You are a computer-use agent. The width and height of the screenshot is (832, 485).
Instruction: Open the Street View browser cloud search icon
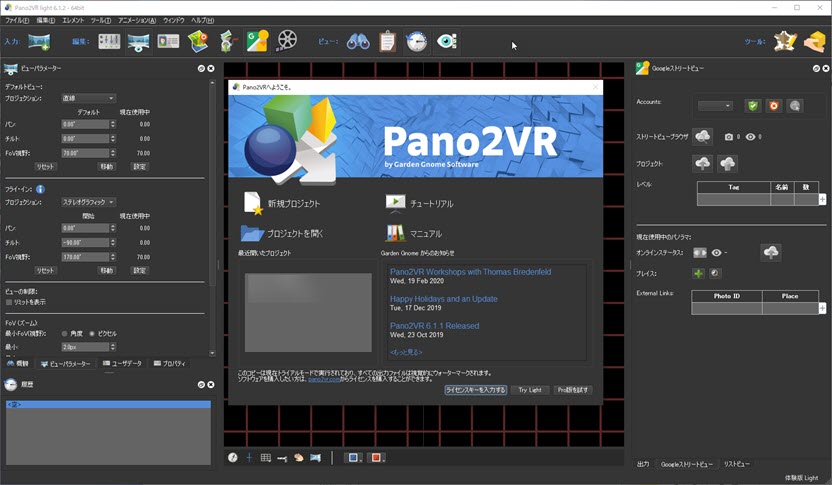pos(703,136)
